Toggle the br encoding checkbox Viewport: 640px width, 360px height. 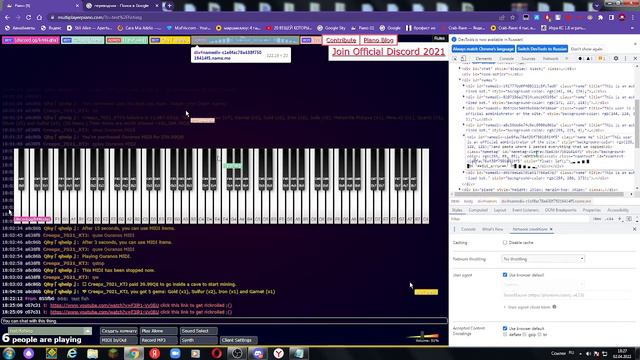(539, 334)
